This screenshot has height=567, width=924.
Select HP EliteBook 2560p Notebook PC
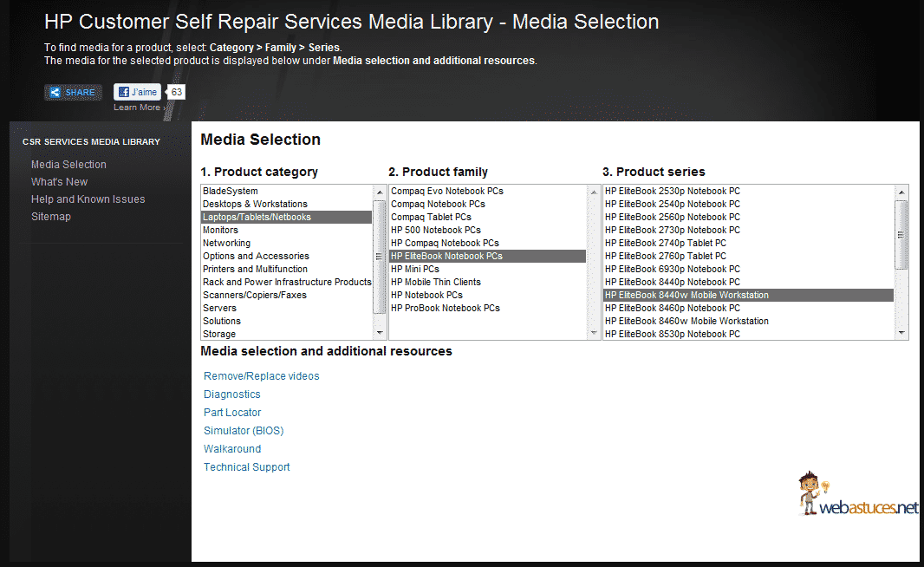748,217
